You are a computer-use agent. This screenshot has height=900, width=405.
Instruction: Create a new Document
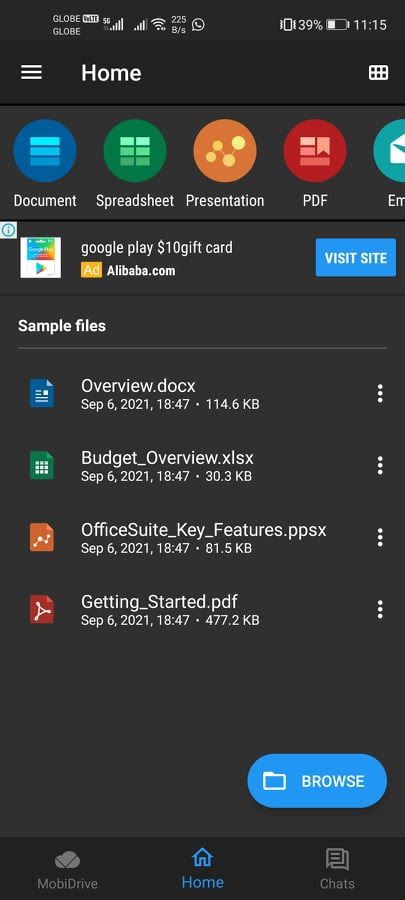tap(45, 151)
